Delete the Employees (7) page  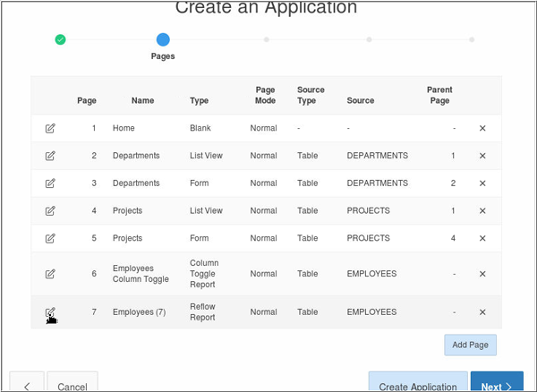(482, 312)
